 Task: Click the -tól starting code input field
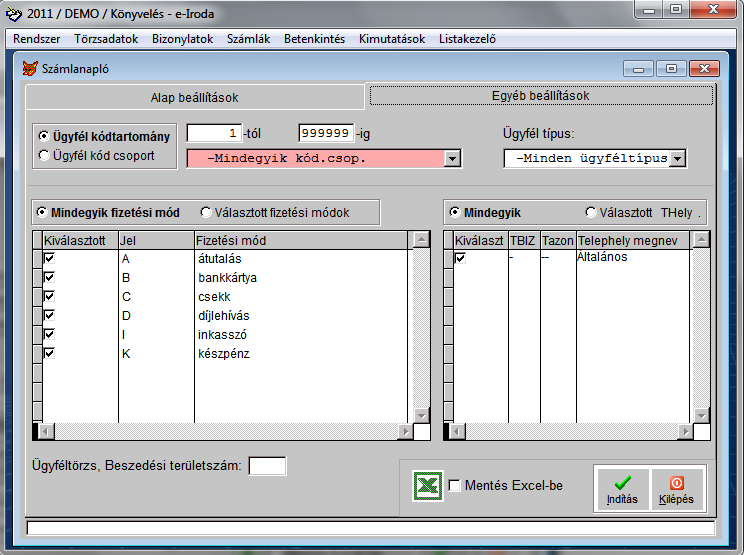(x=214, y=133)
